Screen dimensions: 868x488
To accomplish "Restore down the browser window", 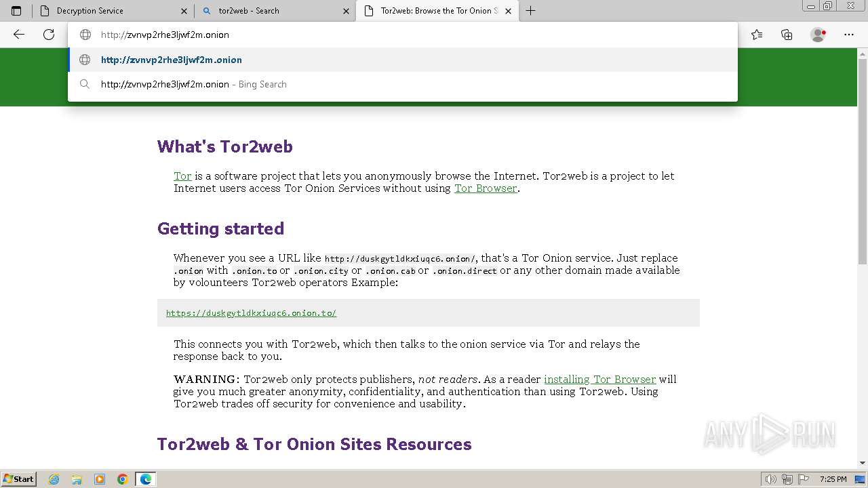I will pyautogui.click(x=827, y=5).
